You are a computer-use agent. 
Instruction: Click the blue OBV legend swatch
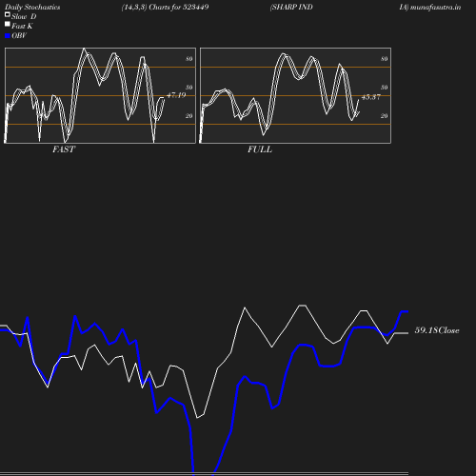(x=8, y=36)
